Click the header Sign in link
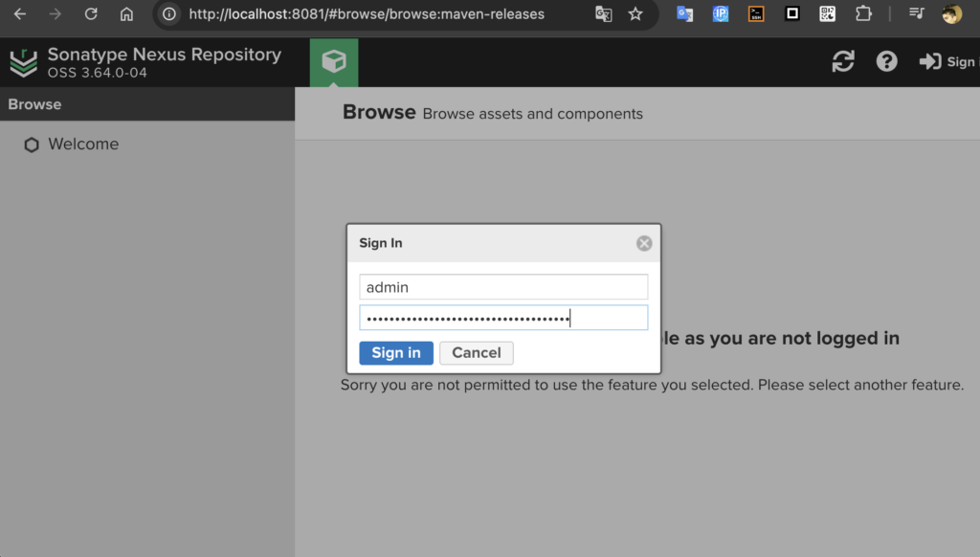This screenshot has width=980, height=557. pos(947,61)
